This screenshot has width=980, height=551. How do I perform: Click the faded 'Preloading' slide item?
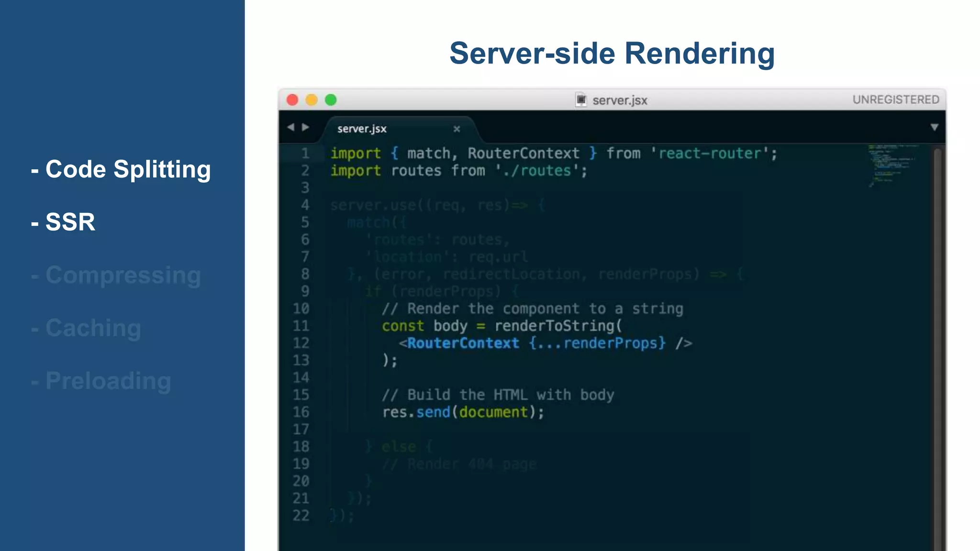point(101,381)
